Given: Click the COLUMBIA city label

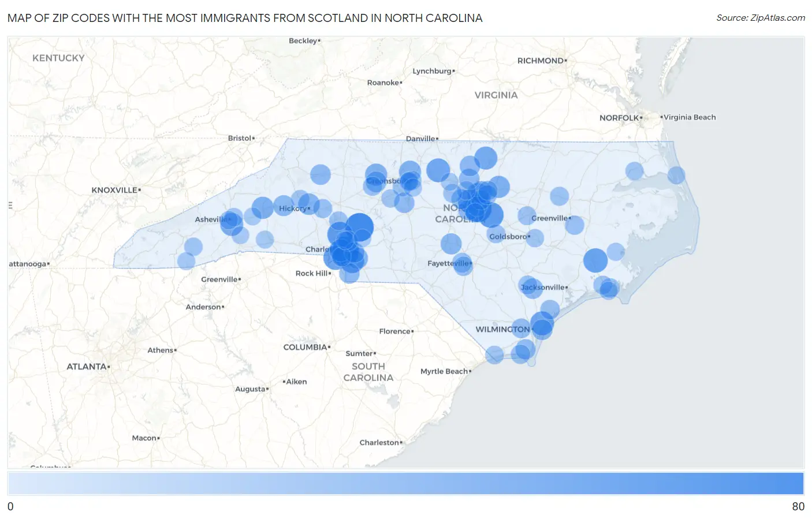Looking at the screenshot, I should point(306,348).
